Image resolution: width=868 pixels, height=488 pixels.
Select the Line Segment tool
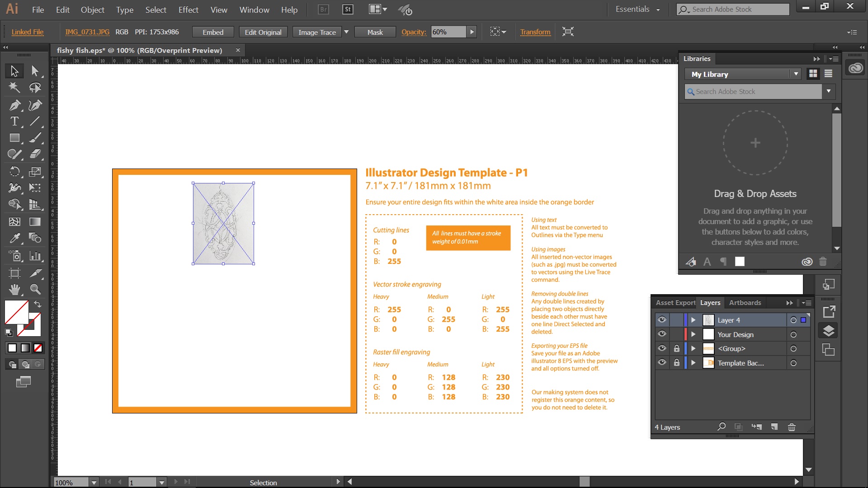35,121
